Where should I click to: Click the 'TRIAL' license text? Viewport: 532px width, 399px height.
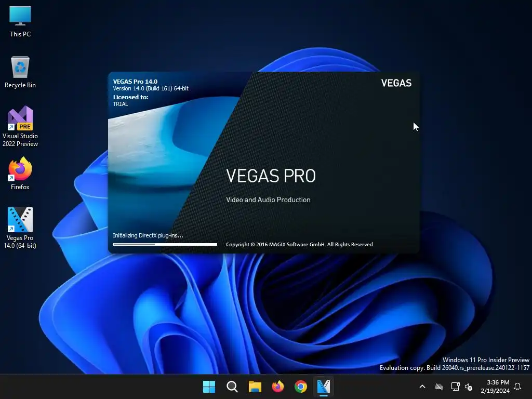point(121,104)
